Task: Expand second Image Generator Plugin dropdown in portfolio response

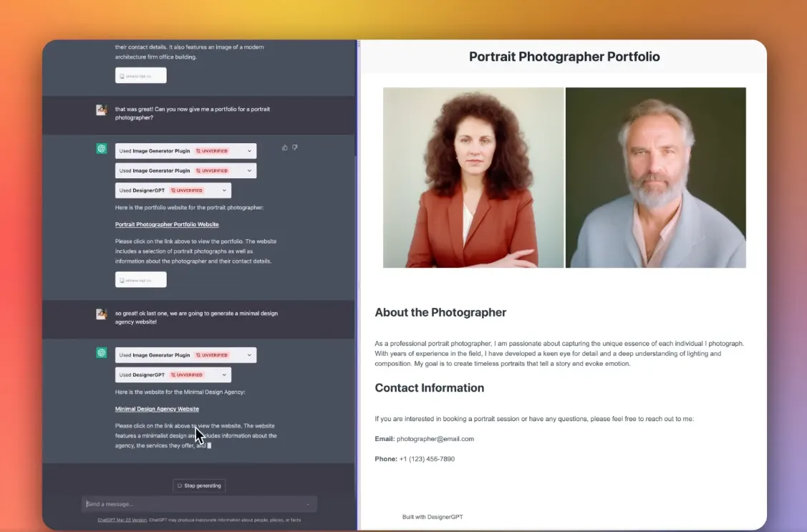Action: point(249,171)
